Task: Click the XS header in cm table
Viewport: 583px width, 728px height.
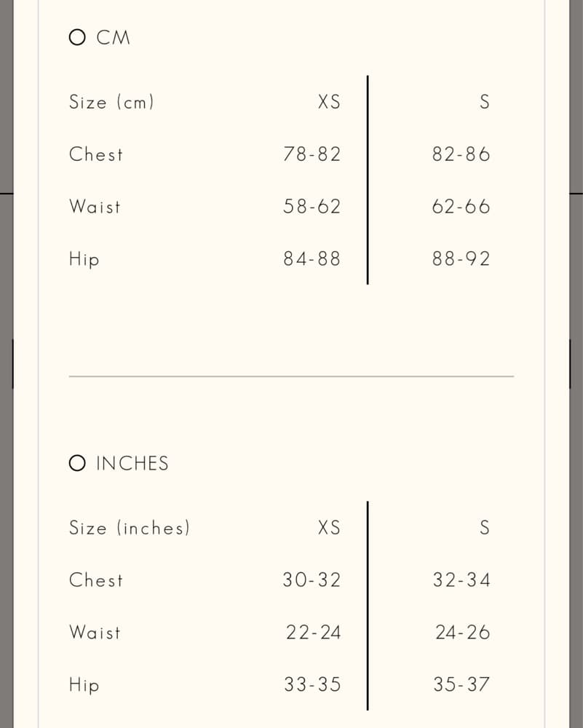Action: (x=329, y=102)
